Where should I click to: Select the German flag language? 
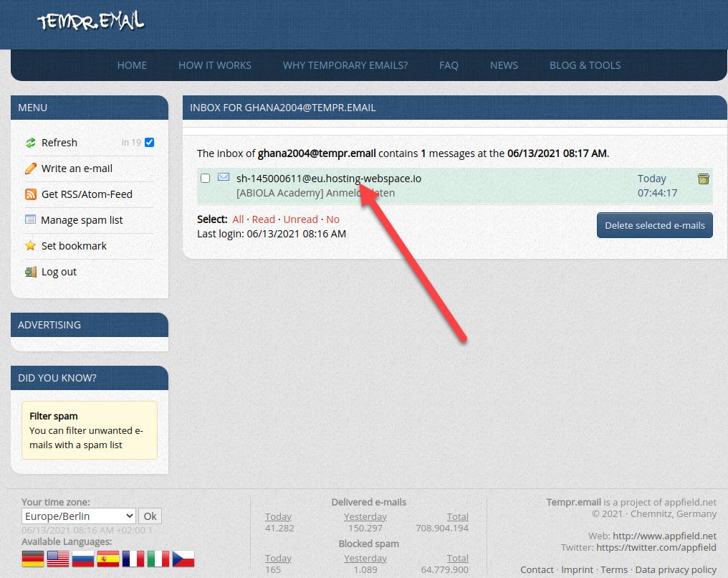33,559
